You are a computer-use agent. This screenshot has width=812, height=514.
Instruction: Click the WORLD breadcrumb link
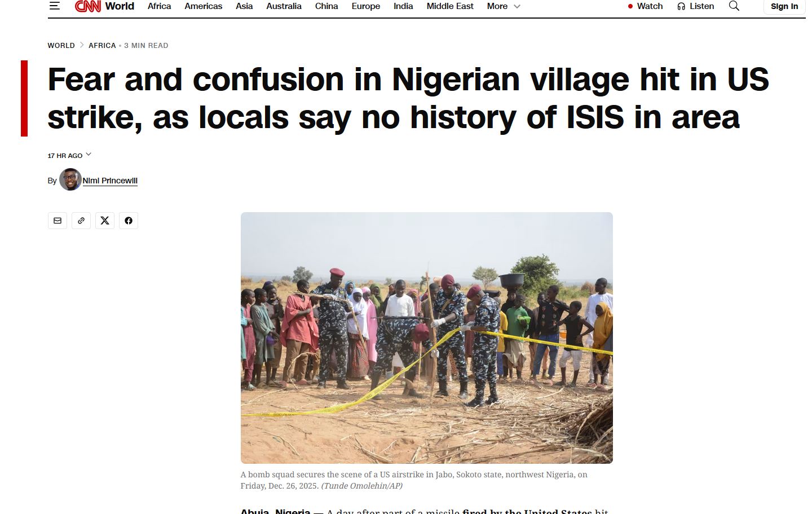(61, 46)
